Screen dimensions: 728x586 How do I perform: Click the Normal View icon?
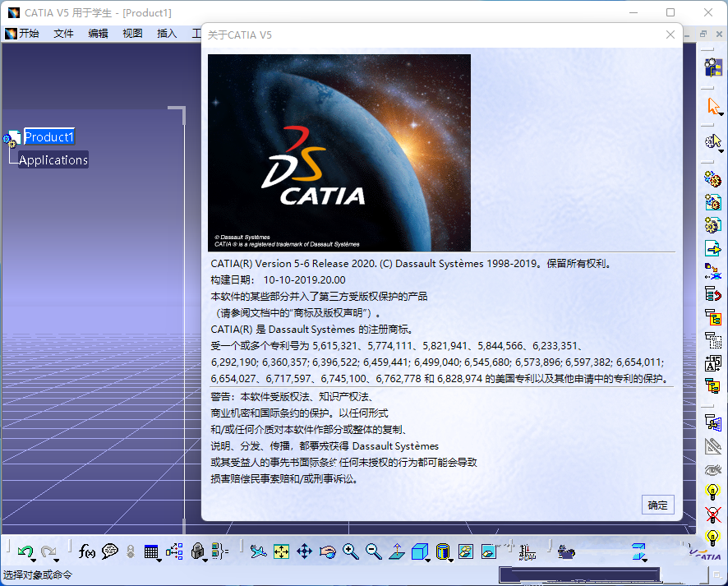[x=397, y=551]
